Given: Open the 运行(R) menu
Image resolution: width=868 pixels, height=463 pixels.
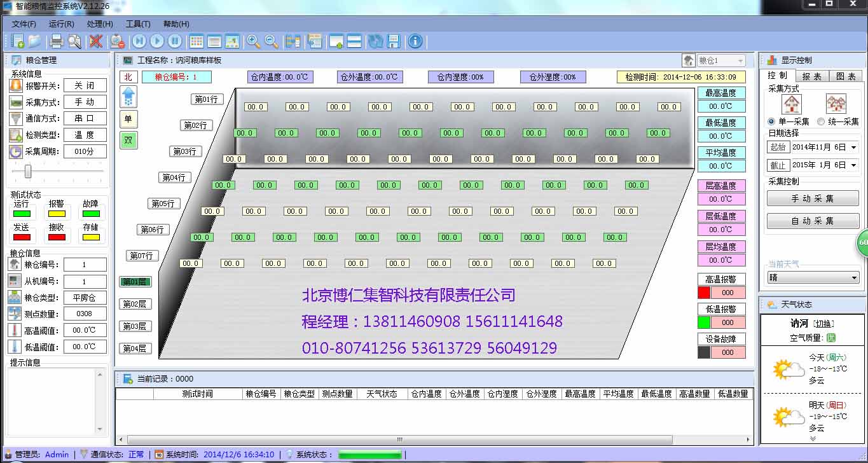Looking at the screenshot, I should 62,24.
